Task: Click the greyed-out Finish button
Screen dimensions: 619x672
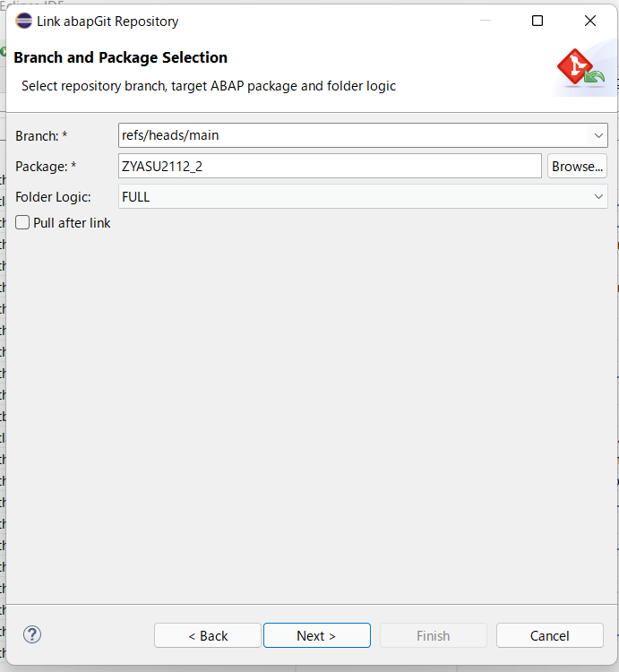Action: pos(433,635)
